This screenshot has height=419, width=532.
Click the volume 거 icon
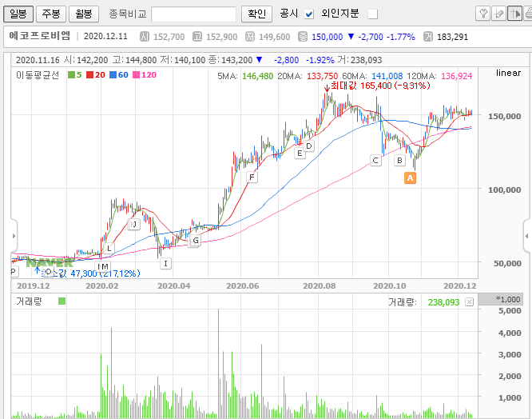point(428,36)
